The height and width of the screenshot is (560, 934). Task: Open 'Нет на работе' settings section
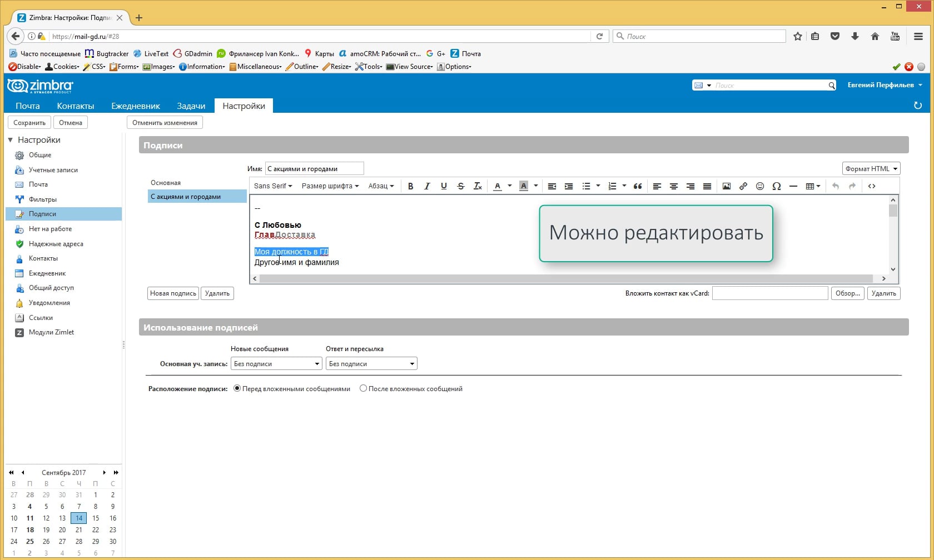[x=50, y=228]
